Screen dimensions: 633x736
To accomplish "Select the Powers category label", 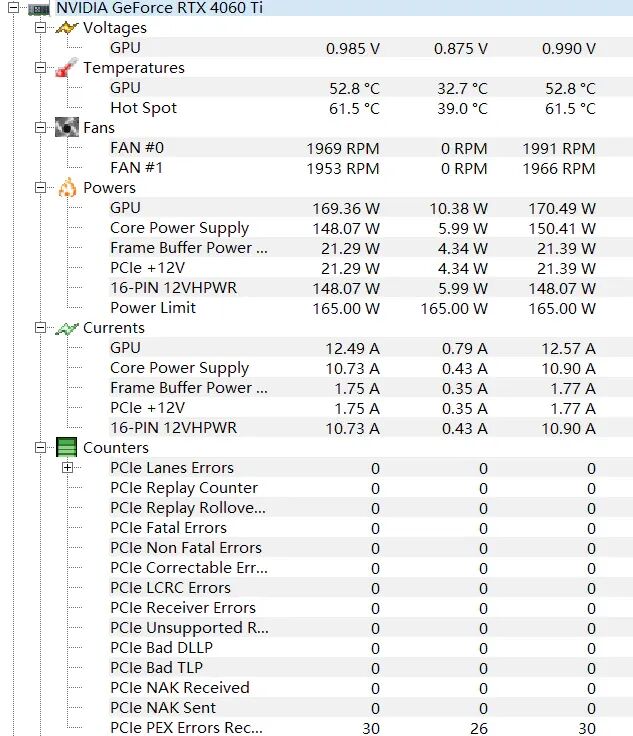I will (109, 188).
